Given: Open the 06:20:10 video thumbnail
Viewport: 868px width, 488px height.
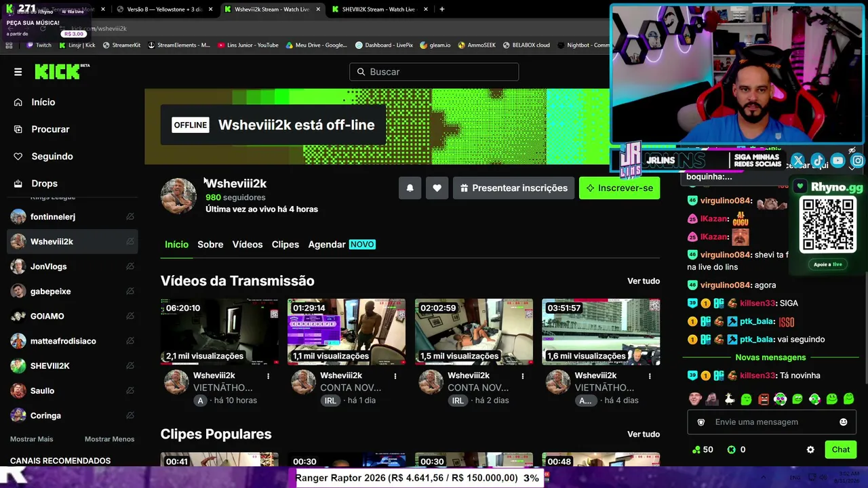Looking at the screenshot, I should (x=219, y=331).
